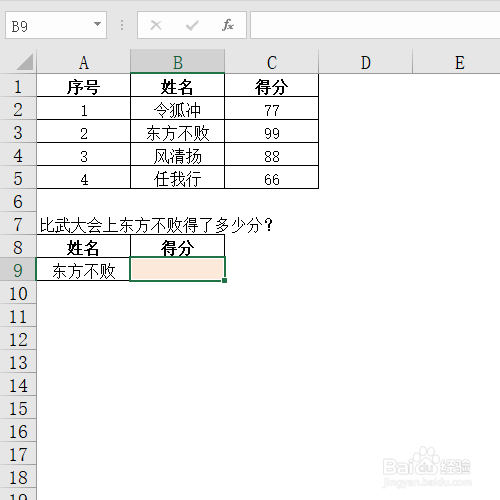Screen dimensions: 500x500
Task: Click the 得分 header cell in row 1
Action: pos(272,86)
